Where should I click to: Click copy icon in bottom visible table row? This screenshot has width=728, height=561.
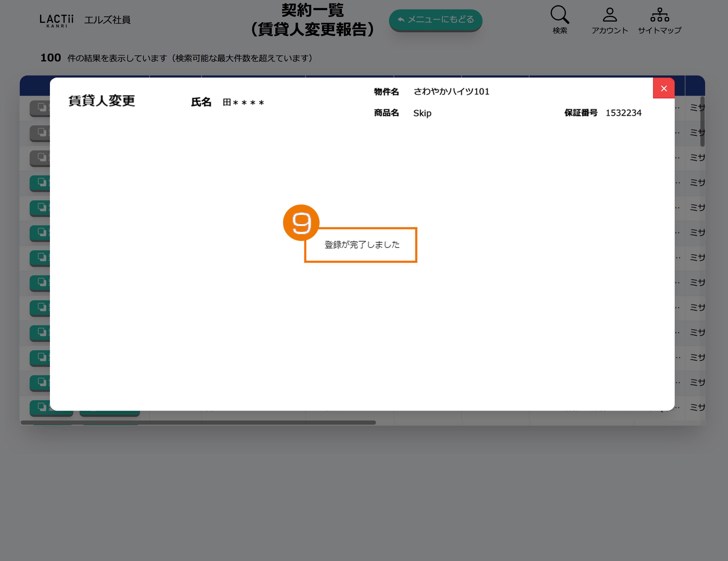coord(42,407)
